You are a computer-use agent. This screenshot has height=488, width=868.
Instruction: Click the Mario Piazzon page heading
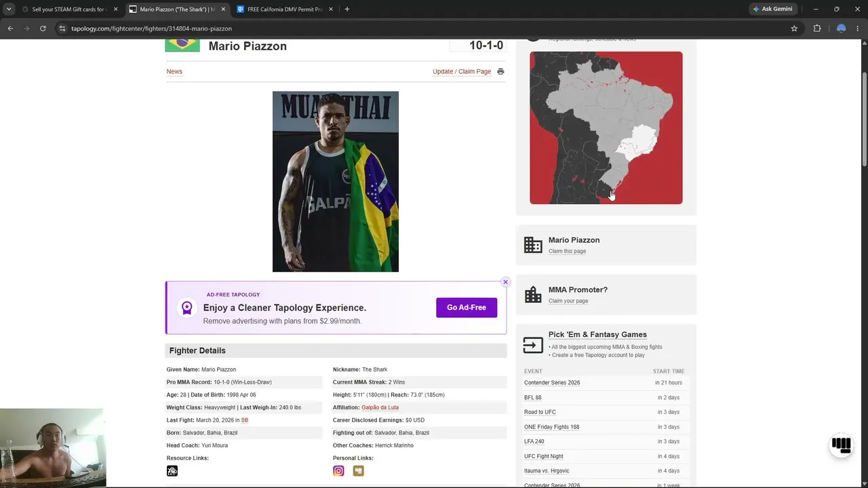[248, 46]
